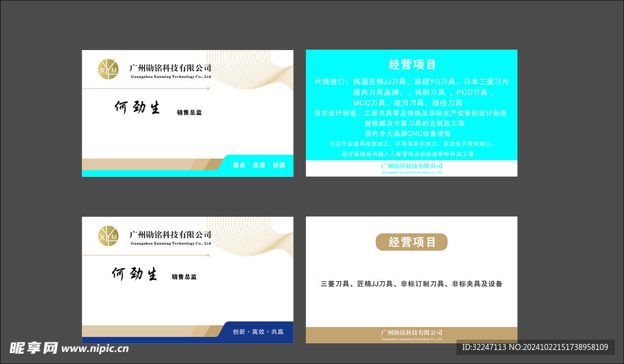Click the gold XM logo on the top-left card
Image resolution: width=624 pixels, height=364 pixels.
pyautogui.click(x=108, y=69)
